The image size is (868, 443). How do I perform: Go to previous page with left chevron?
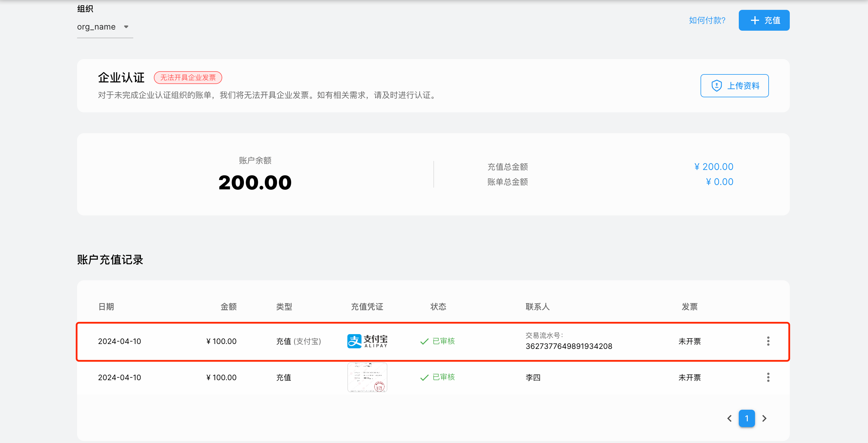point(729,418)
